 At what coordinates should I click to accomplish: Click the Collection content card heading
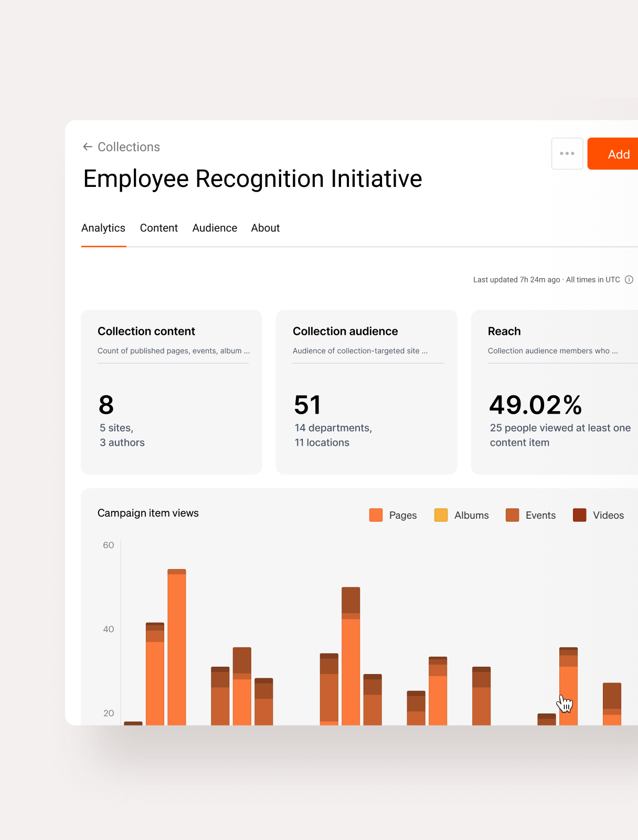(146, 331)
